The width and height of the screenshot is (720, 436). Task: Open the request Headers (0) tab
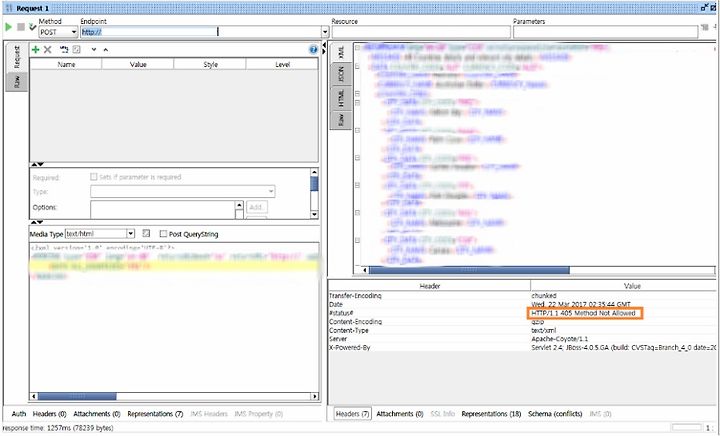[49, 414]
